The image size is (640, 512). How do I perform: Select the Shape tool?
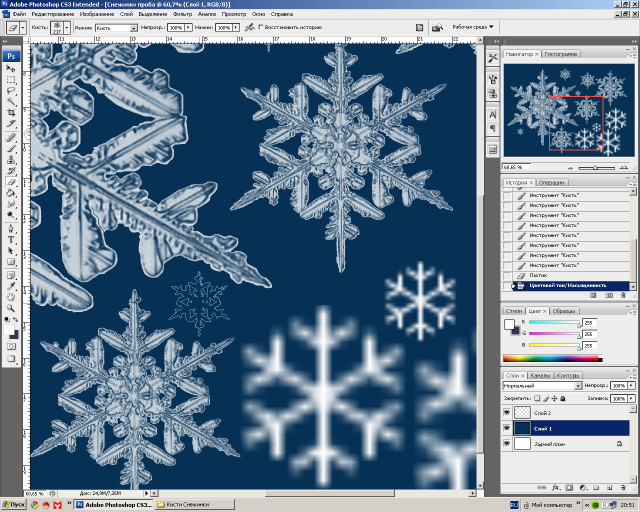[11, 262]
